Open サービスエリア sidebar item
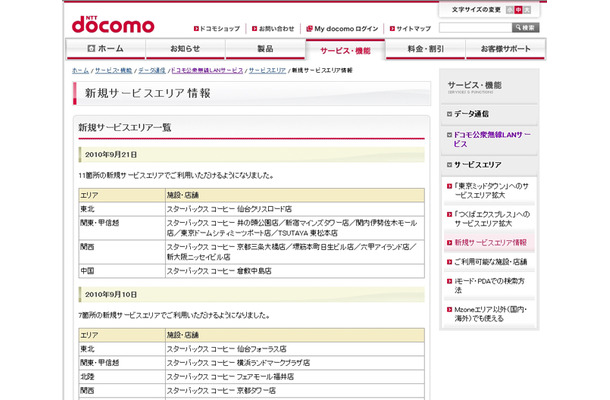 (x=477, y=165)
